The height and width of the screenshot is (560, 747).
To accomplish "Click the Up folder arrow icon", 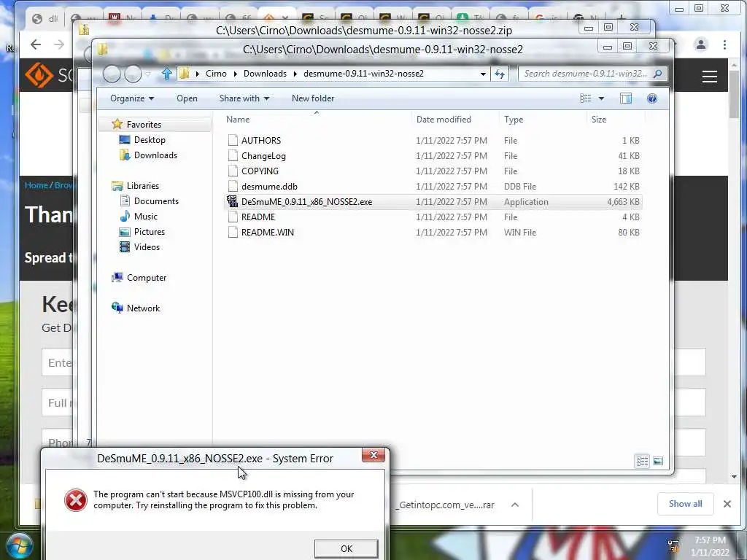I will pos(167,74).
